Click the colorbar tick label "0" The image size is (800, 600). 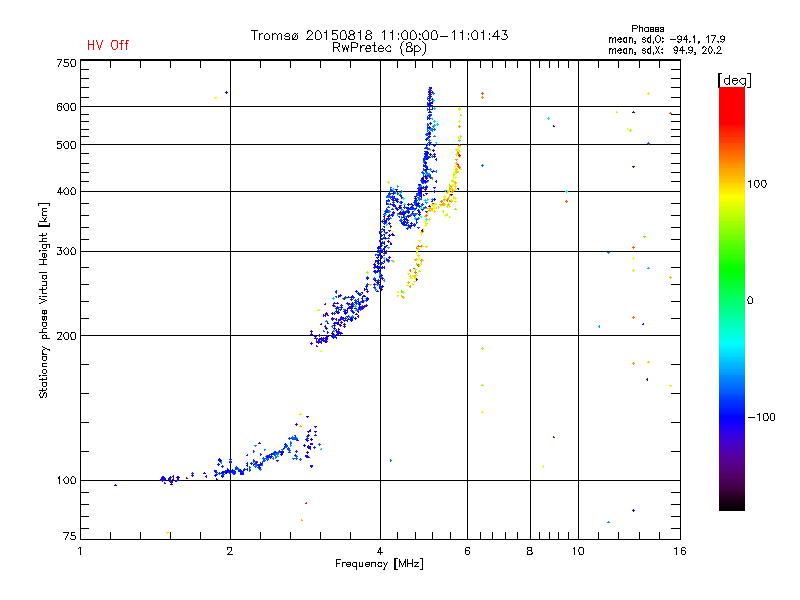750,301
